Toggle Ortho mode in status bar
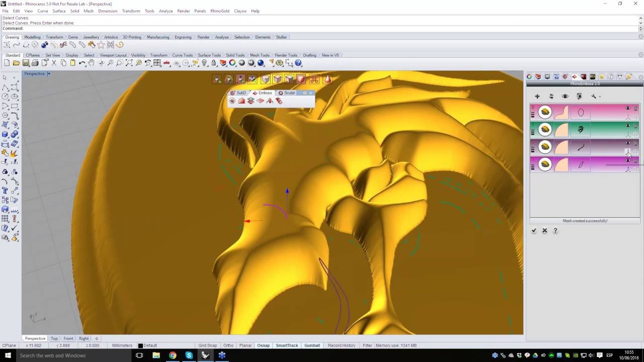Image resolution: width=644 pixels, height=362 pixels. tap(228, 345)
